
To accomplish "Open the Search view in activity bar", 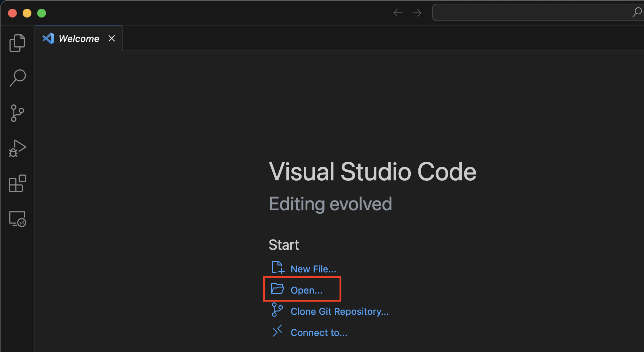I will pos(17,78).
